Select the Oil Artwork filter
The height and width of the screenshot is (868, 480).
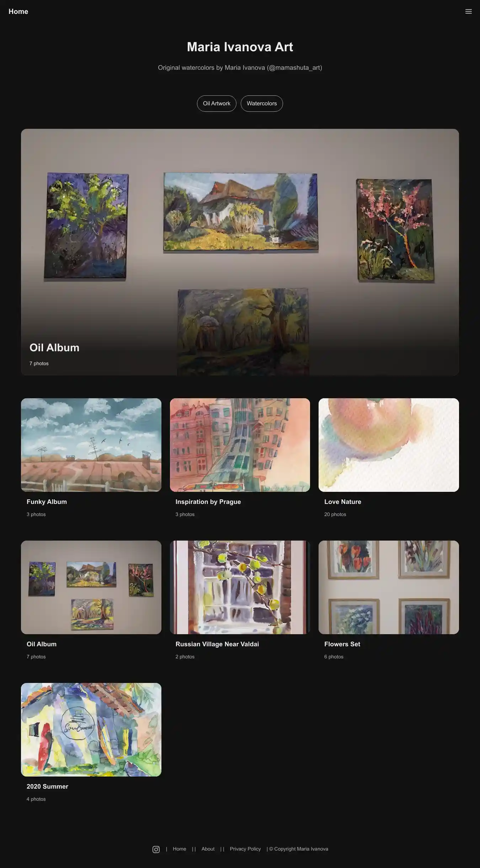pos(217,104)
